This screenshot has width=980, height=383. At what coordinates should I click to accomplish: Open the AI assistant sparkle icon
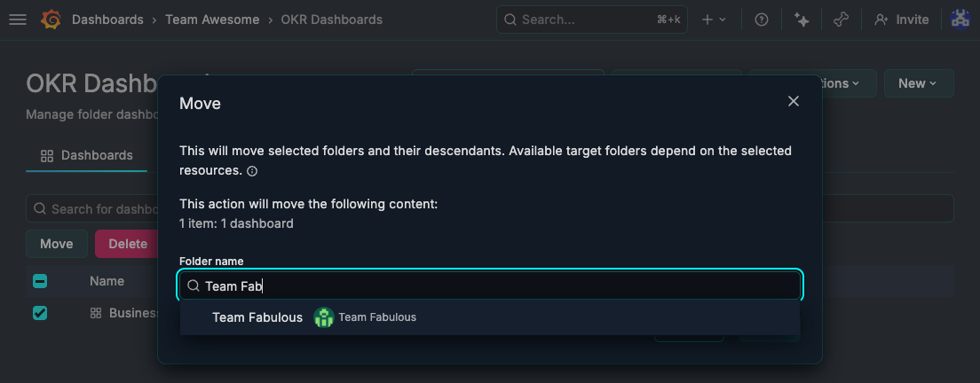[x=802, y=20]
